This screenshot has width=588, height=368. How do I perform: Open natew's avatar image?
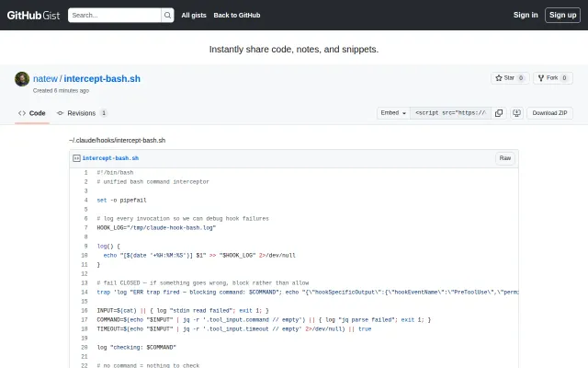click(22, 79)
